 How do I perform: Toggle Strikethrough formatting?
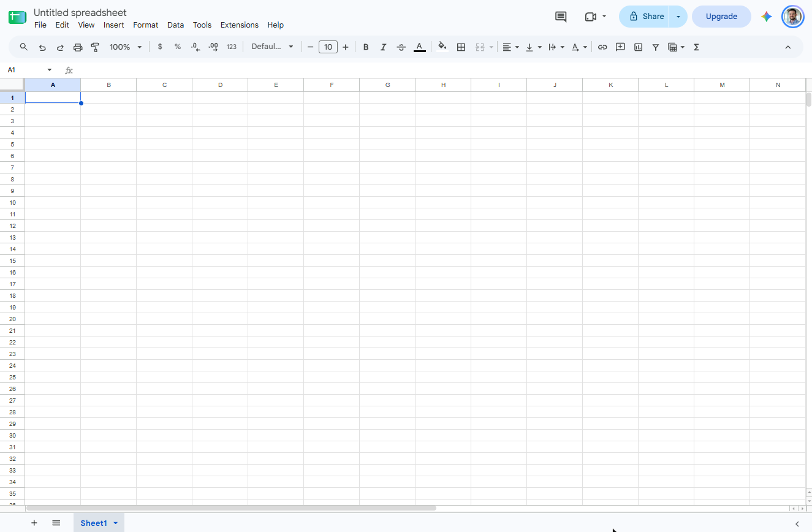point(401,47)
